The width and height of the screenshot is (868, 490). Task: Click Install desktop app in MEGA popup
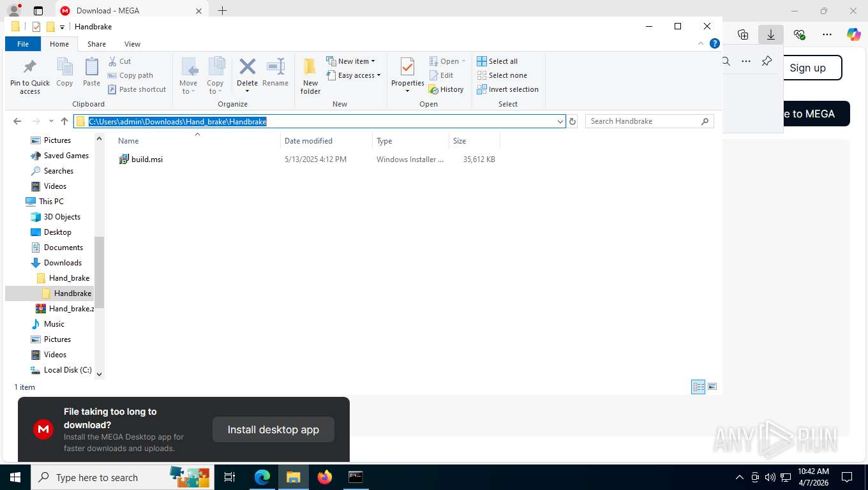(x=273, y=429)
